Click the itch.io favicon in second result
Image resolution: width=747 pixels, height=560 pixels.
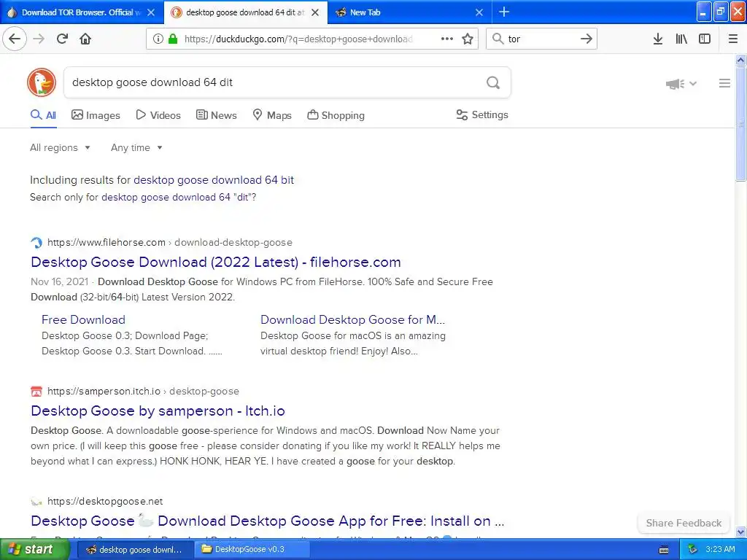pyautogui.click(x=36, y=392)
